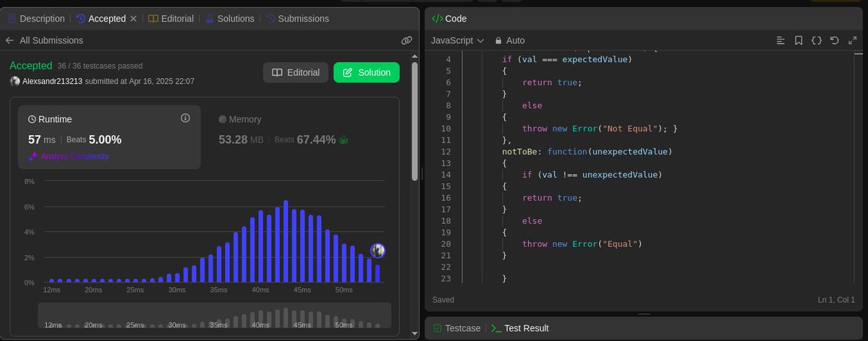This screenshot has height=341, width=868.
Task: Open the Description tab
Action: coord(36,18)
